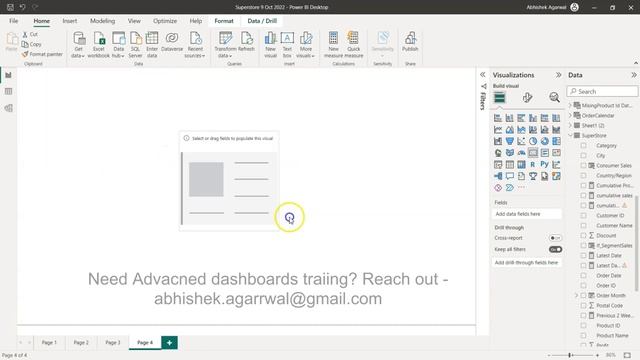This screenshot has height=360, width=640.
Task: Toggle Cross-report drill through switch
Action: (x=555, y=238)
